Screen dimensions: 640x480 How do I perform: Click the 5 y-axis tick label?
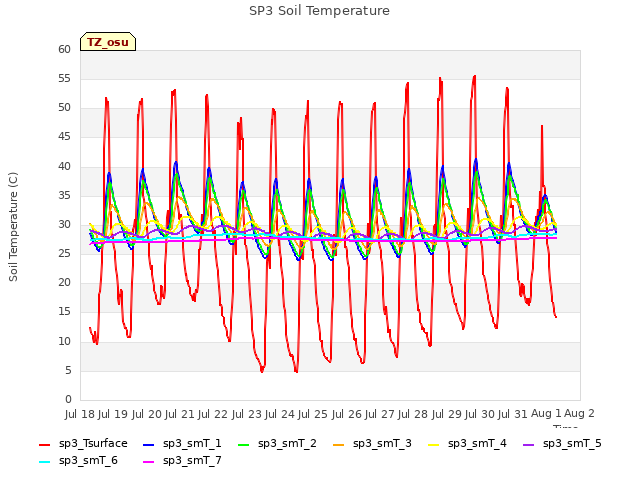(68, 371)
